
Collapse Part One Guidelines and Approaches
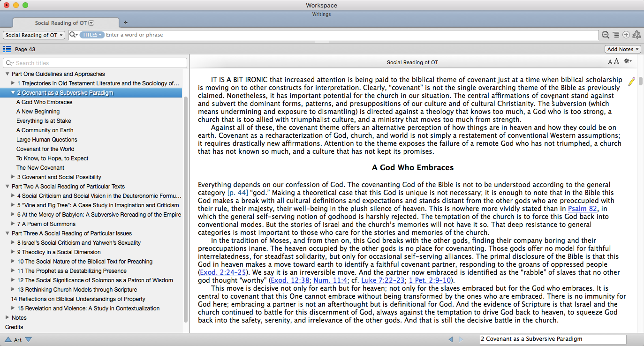(x=8, y=74)
